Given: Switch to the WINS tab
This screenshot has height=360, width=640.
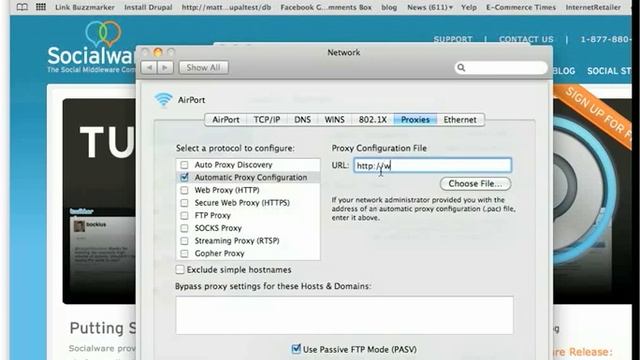Looking at the screenshot, I should [x=334, y=120].
